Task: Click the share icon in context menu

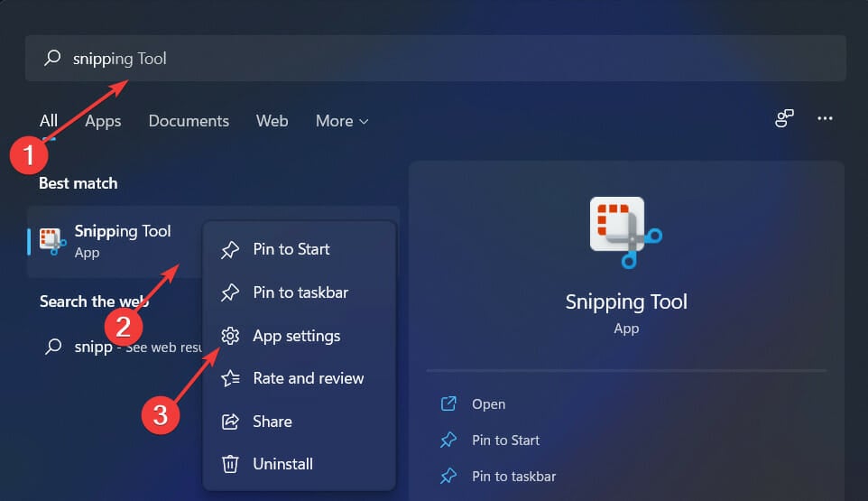Action: [230, 422]
